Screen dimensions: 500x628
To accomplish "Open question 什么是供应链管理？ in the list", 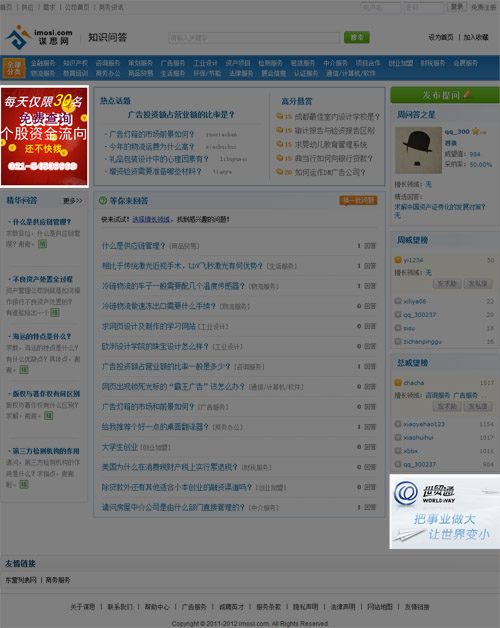I will [133, 246].
